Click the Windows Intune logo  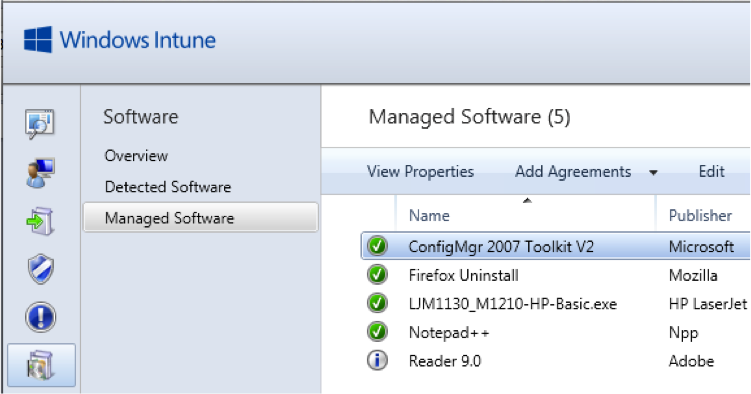(120, 40)
